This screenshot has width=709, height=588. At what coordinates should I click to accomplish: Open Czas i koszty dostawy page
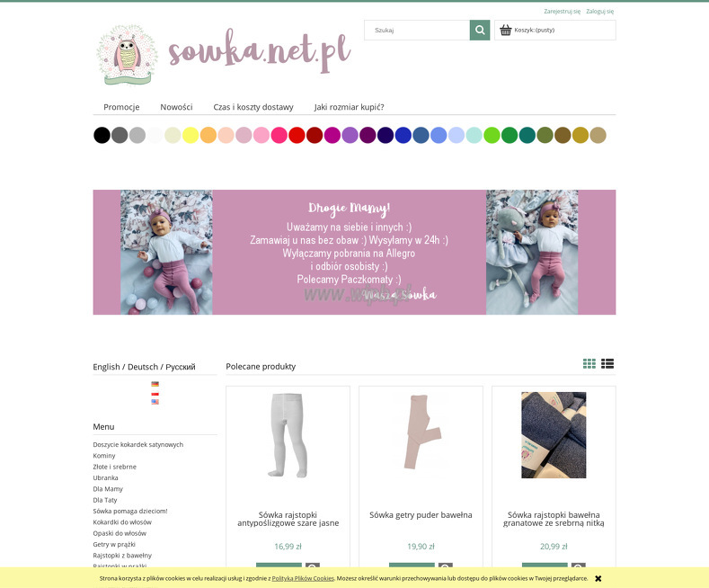pos(253,107)
